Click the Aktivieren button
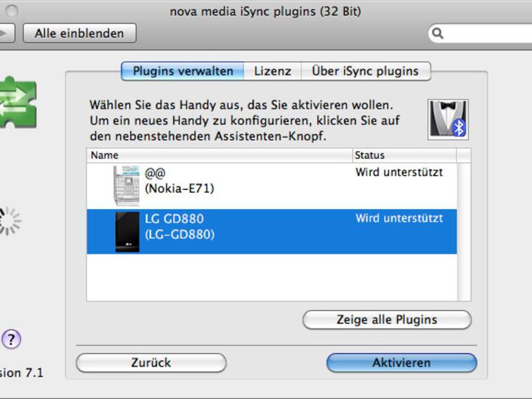 401,362
